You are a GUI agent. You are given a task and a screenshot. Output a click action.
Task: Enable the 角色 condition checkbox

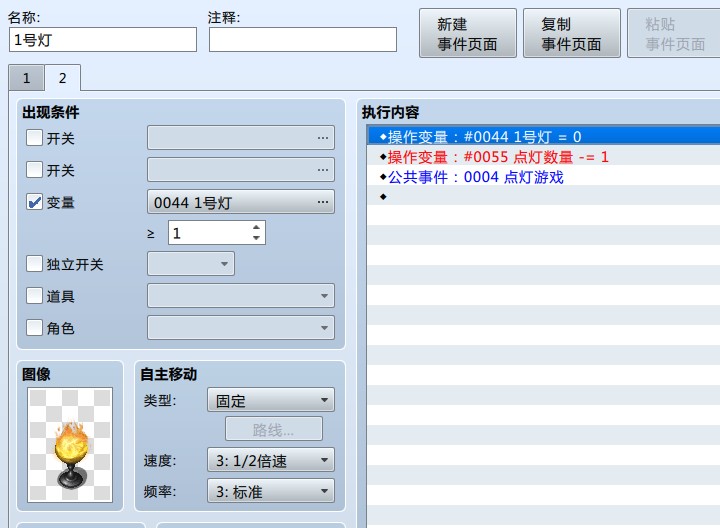(34, 328)
